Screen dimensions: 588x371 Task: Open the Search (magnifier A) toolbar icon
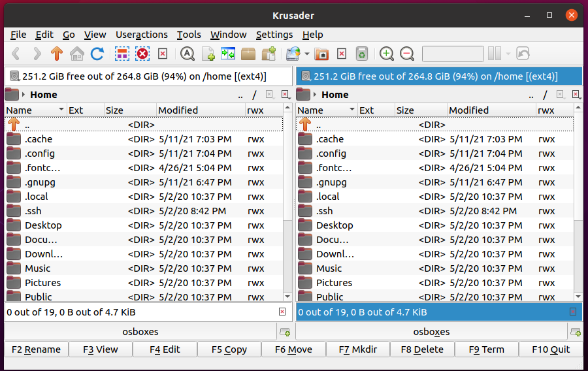coord(188,54)
